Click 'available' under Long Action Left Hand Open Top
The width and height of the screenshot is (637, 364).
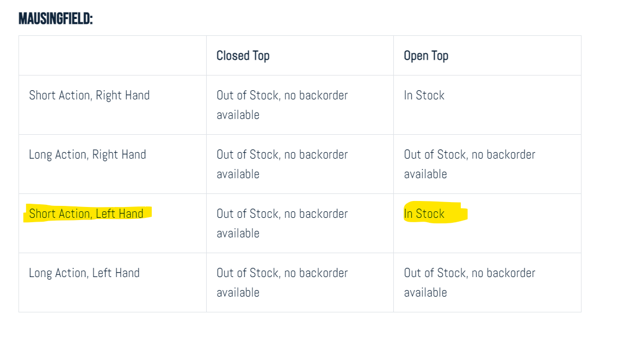pyautogui.click(x=425, y=293)
